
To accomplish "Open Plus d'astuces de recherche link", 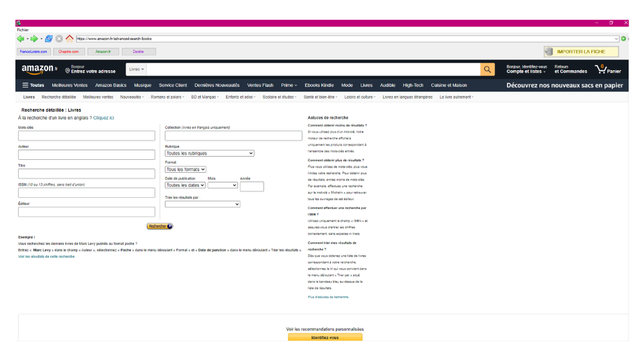I will pos(328,297).
